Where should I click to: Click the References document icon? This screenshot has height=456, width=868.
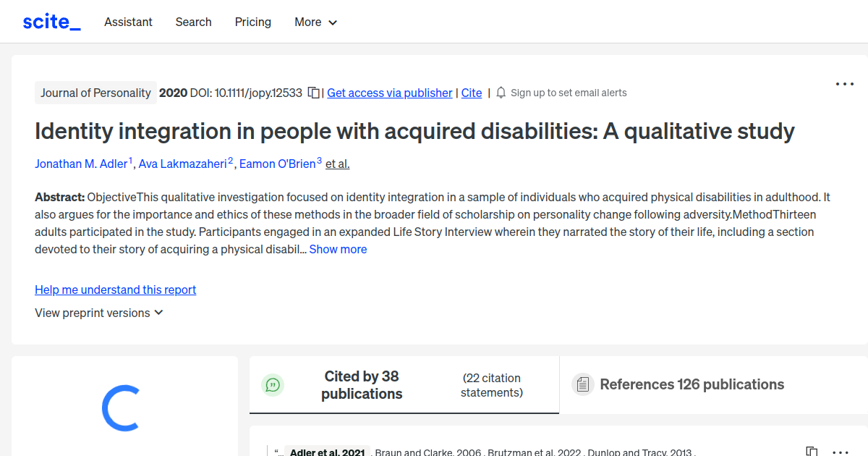[x=582, y=384]
